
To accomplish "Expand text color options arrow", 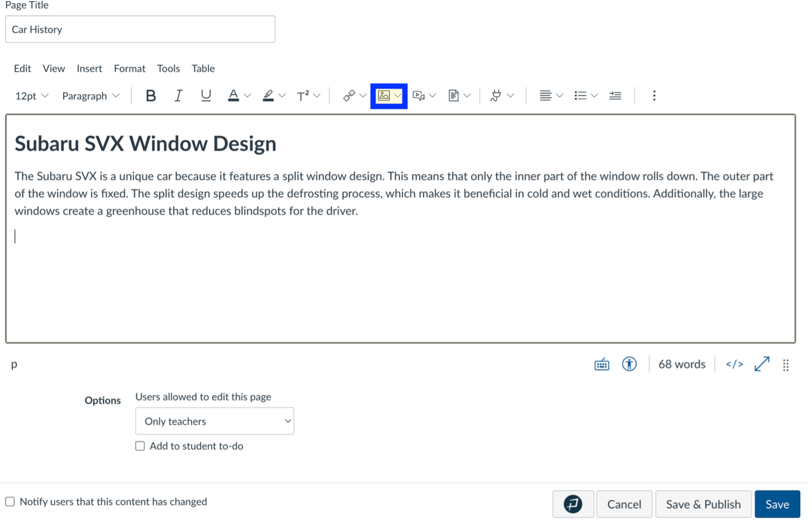I will click(247, 96).
